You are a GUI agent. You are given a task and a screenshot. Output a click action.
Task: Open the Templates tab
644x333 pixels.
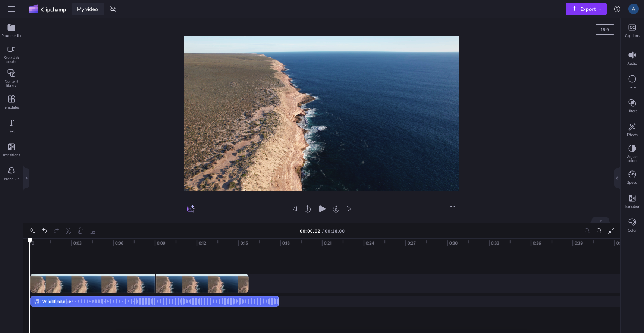point(12,102)
